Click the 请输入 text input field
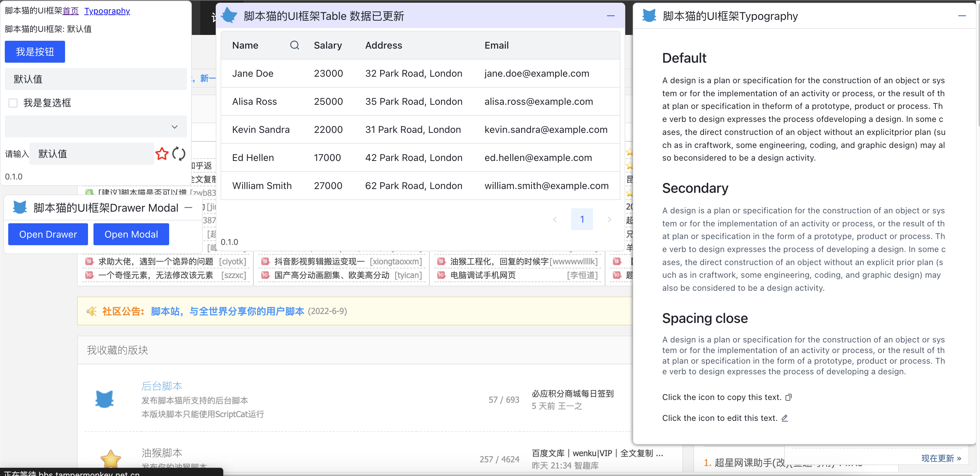The image size is (980, 476). [91, 154]
